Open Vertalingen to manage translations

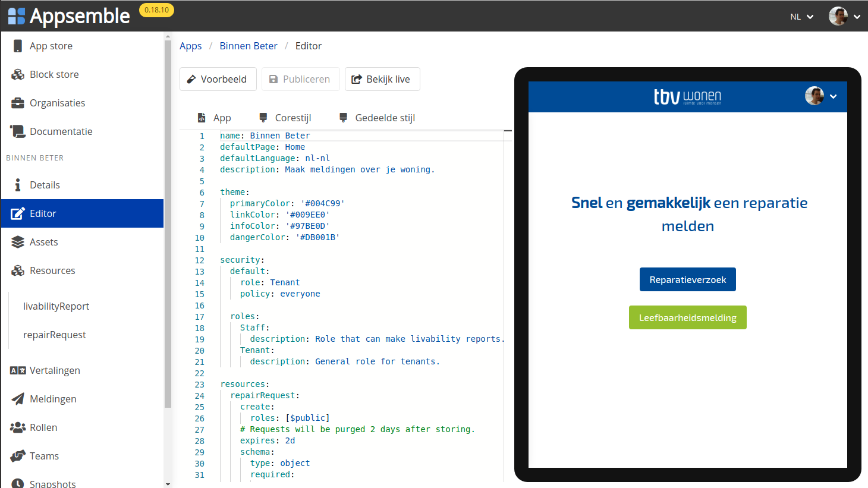coord(54,370)
